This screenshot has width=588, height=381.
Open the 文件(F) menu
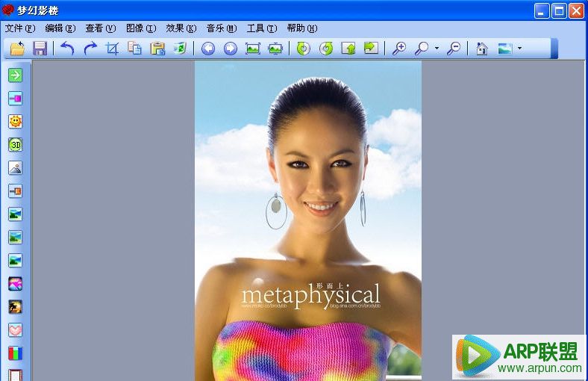point(20,28)
